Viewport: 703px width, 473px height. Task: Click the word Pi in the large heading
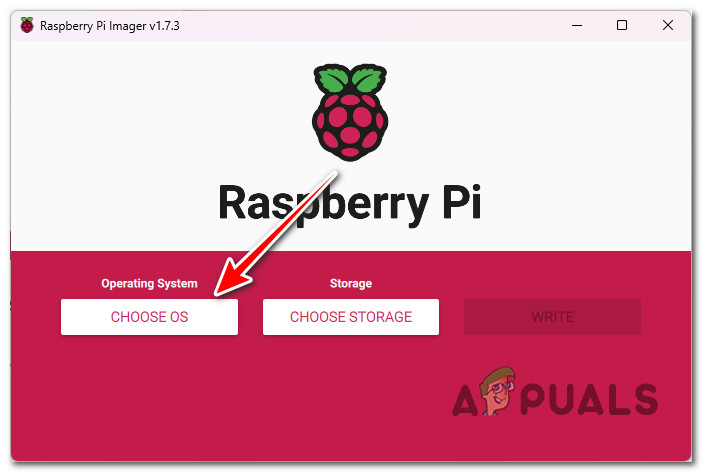click(461, 201)
